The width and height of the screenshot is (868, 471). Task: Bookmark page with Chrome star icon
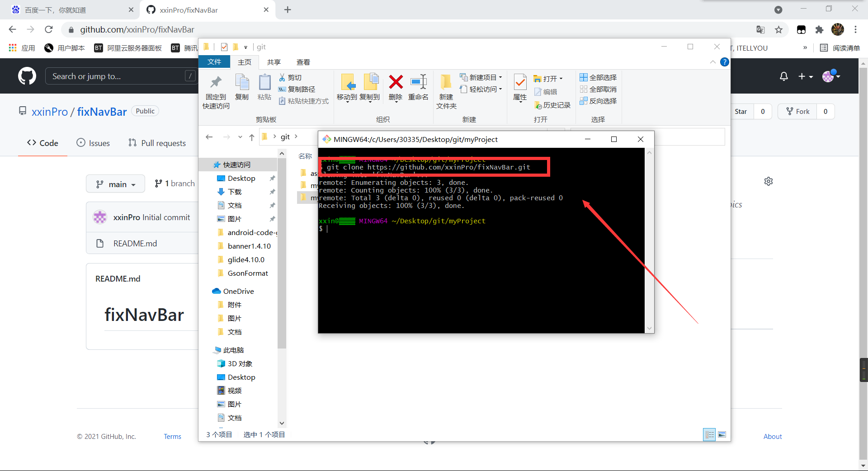pyautogui.click(x=778, y=30)
